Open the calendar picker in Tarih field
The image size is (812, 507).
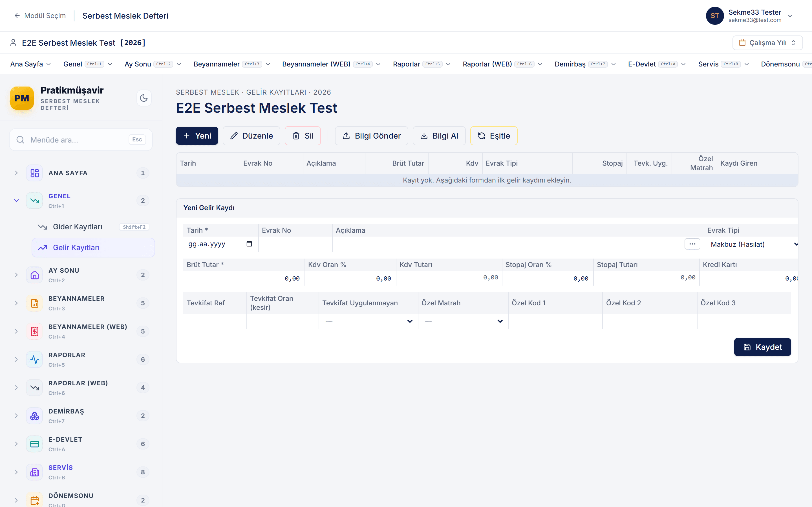coord(249,244)
